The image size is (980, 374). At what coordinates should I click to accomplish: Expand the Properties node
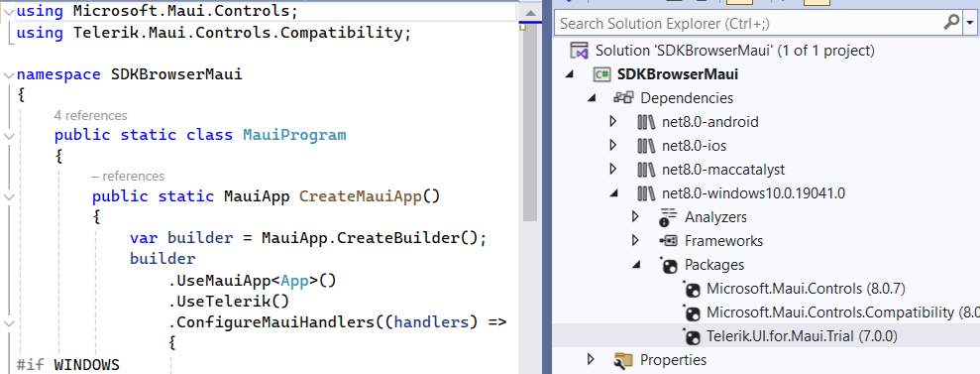591,359
